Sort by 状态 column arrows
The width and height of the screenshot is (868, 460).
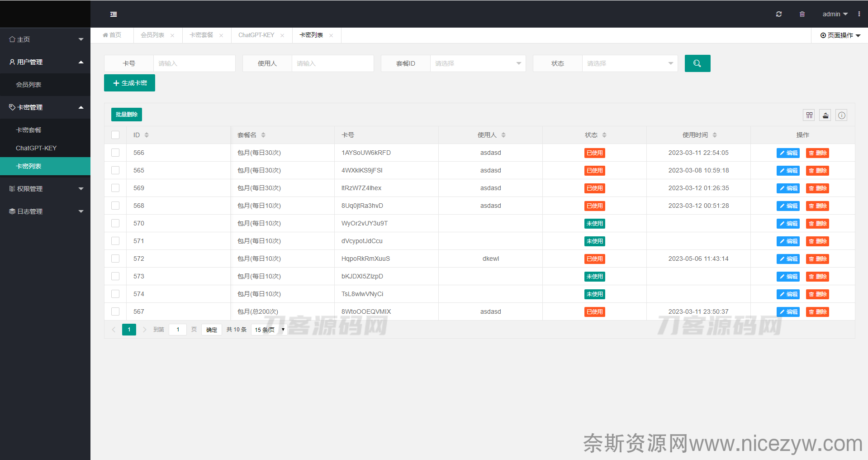point(604,135)
